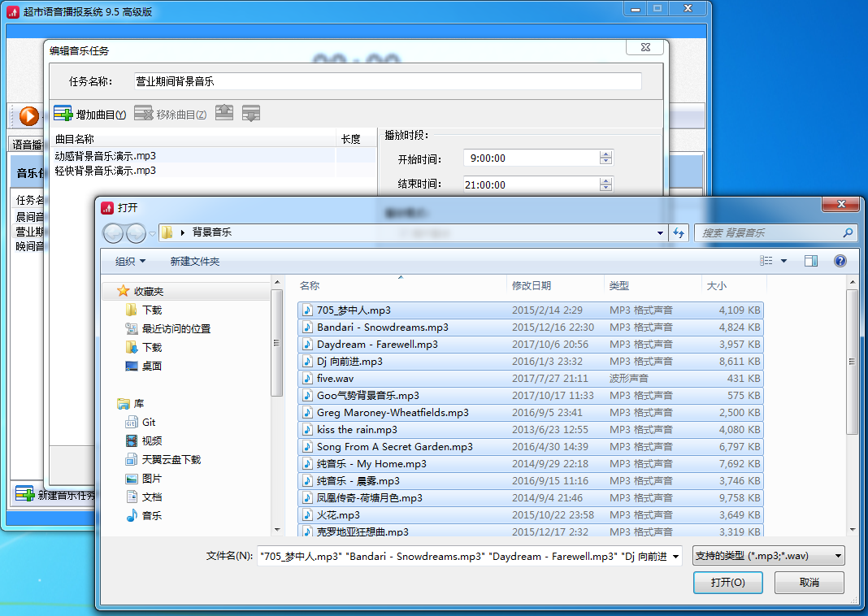
Task: Select file 凤凰传奇-荷塘月色.mp3
Action: point(531,497)
